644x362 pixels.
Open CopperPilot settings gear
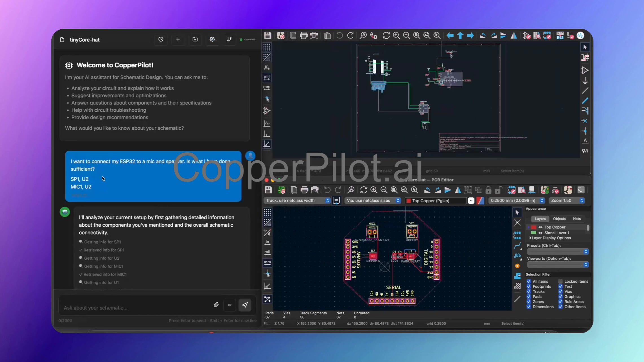pyautogui.click(x=212, y=39)
